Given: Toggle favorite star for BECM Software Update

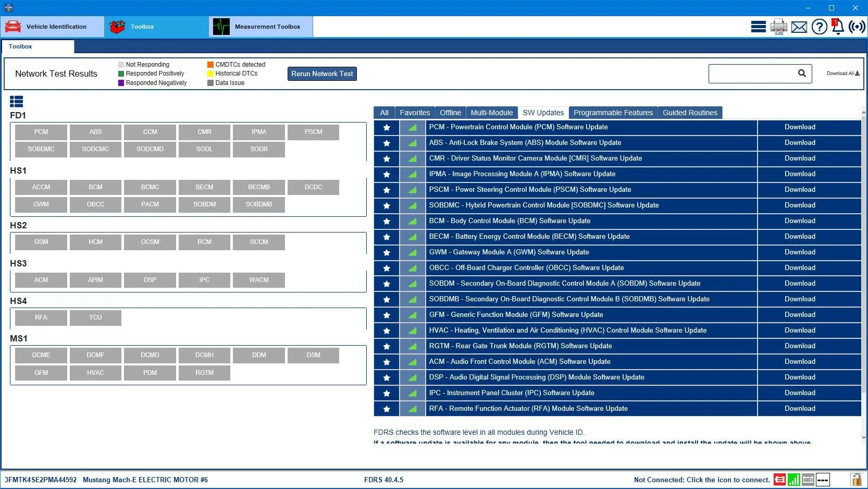Looking at the screenshot, I should pyautogui.click(x=387, y=237).
